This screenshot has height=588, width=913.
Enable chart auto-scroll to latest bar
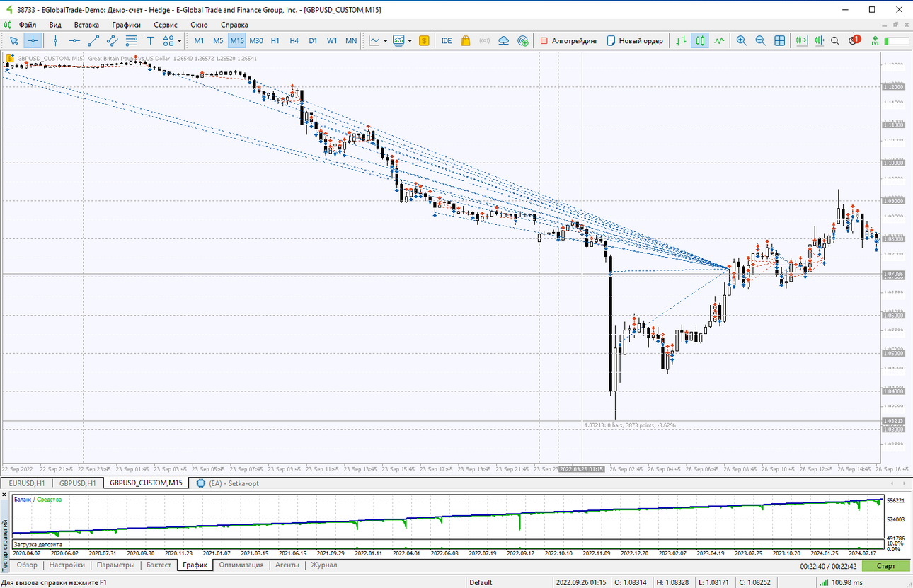point(802,40)
